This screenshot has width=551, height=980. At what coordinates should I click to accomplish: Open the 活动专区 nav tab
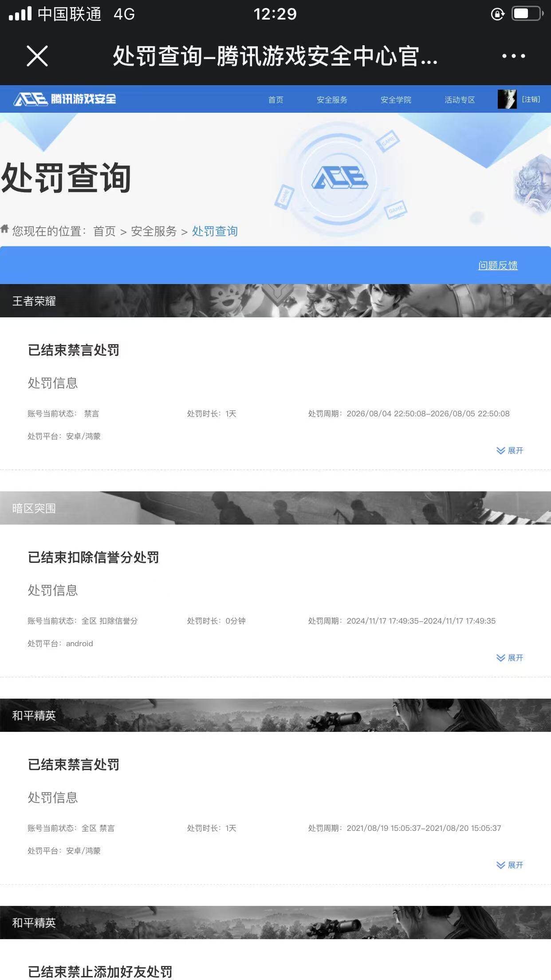pos(460,100)
